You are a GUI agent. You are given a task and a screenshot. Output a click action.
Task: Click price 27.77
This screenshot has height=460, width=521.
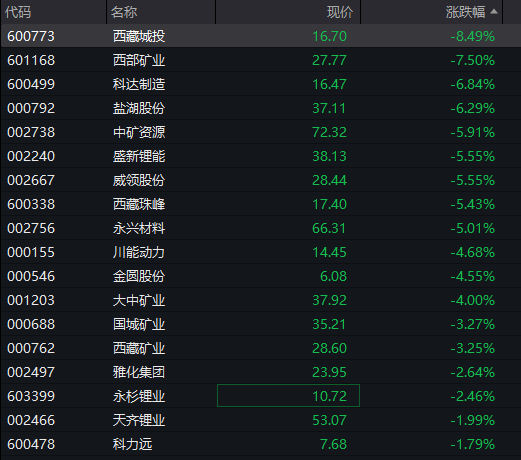(x=329, y=60)
